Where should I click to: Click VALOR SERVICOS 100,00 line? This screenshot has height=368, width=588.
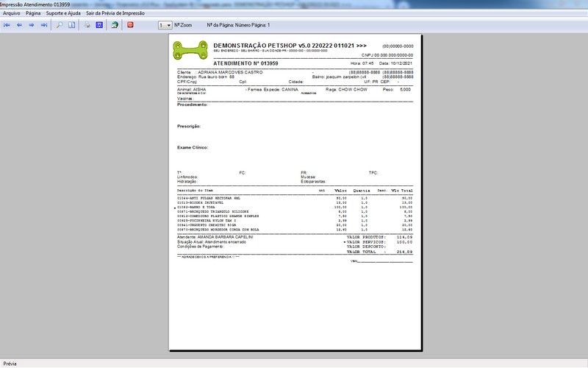(x=379, y=242)
